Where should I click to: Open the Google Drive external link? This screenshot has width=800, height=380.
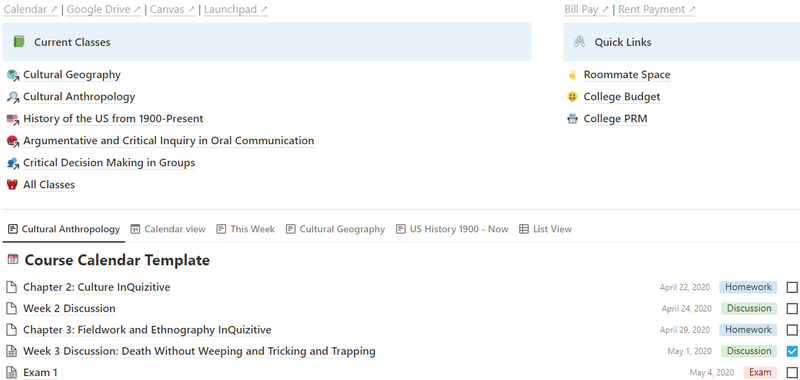coord(104,9)
